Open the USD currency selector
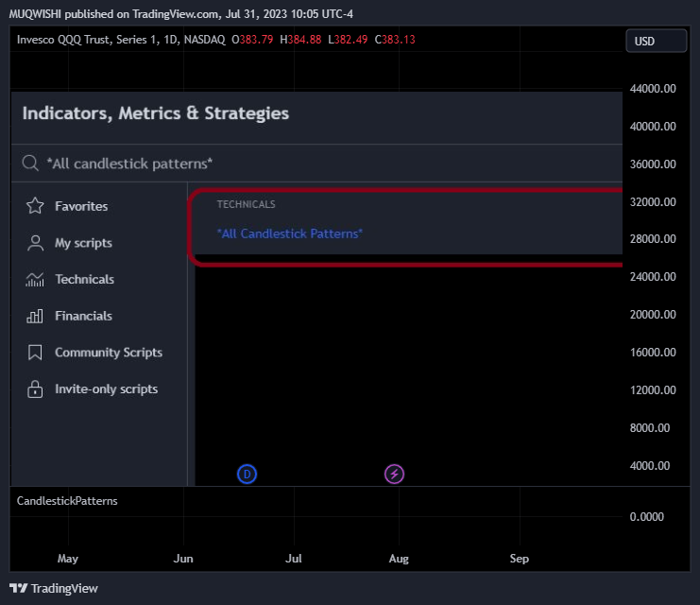The image size is (700, 605). [657, 41]
